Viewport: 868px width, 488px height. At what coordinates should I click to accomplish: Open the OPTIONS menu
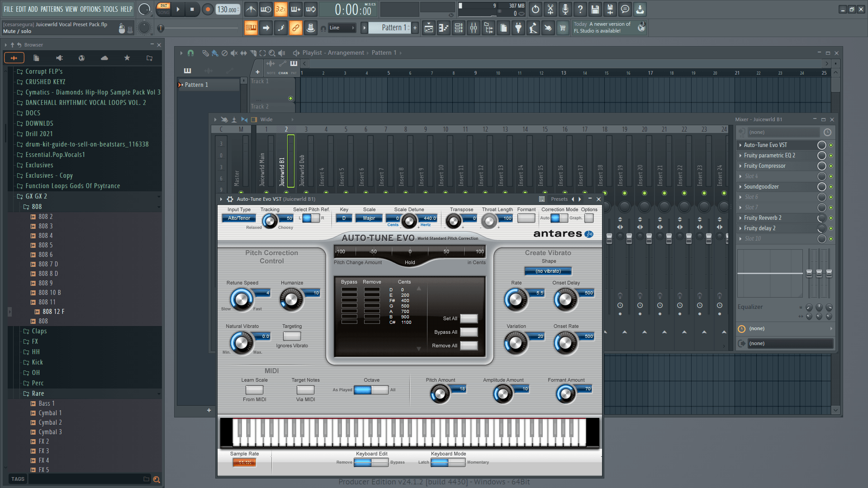click(90, 9)
